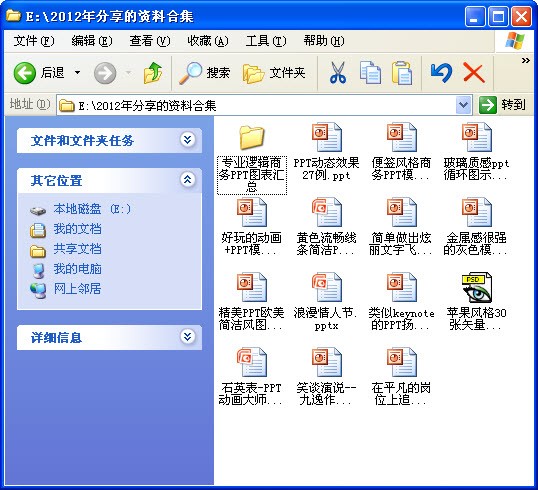Click the Paste clipboard icon

pyautogui.click(x=402, y=73)
